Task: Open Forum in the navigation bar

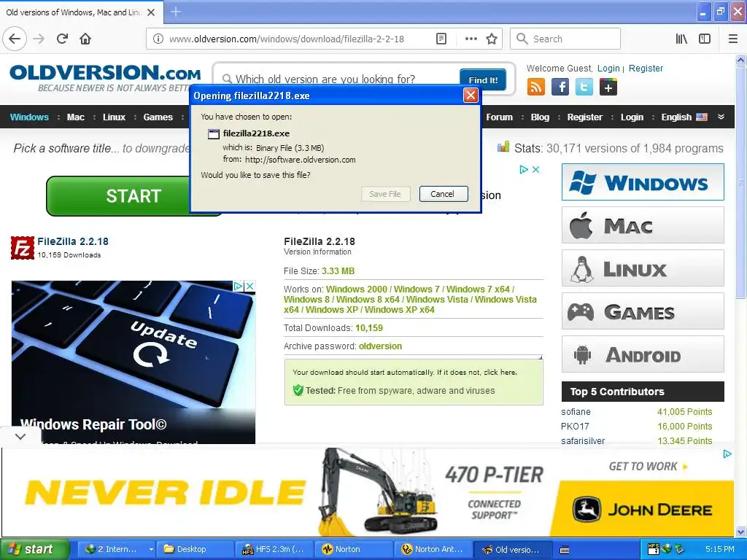Action: click(x=499, y=117)
